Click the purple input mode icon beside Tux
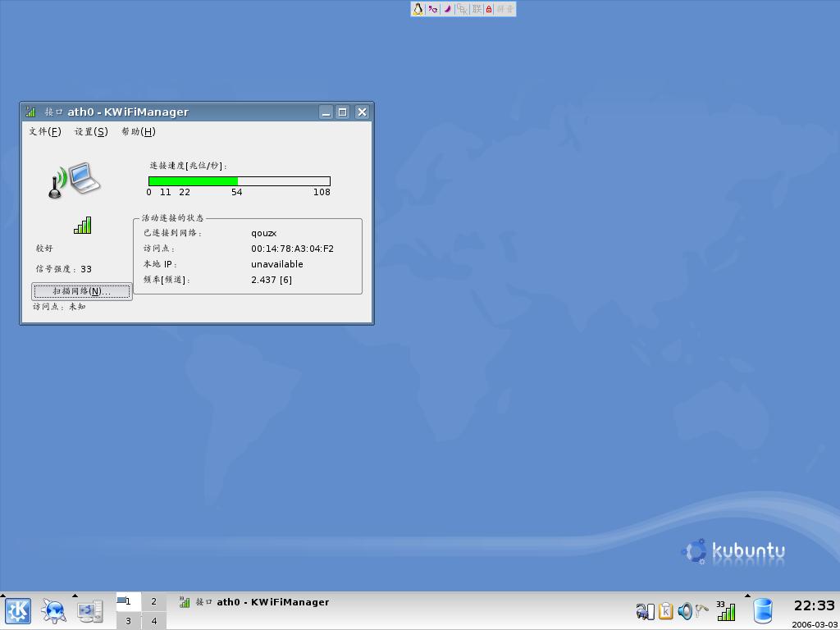 click(433, 9)
